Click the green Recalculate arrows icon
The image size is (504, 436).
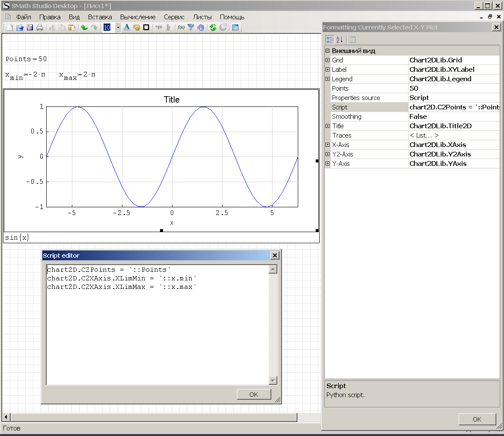click(213, 27)
